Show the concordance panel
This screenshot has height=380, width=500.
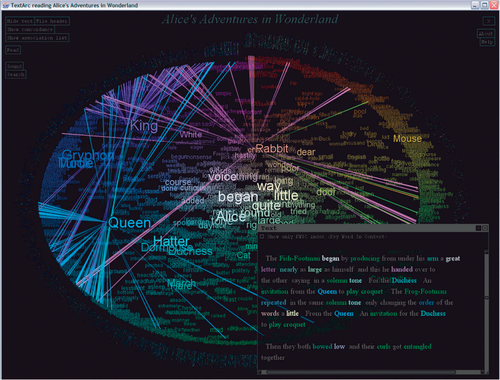tap(30, 29)
